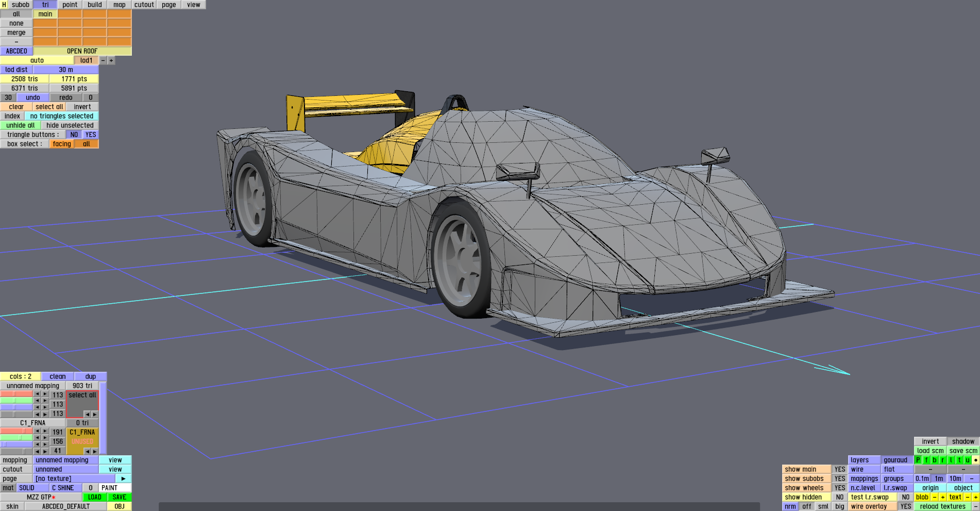
Task: Select the C1_FRNA UNUSED colour swatch
Action: pos(82,441)
